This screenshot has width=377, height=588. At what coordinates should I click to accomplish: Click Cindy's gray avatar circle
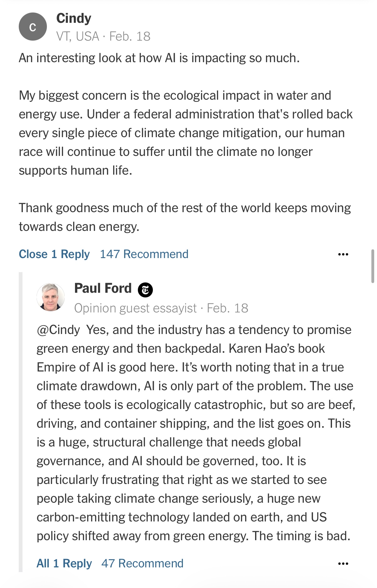tap(33, 27)
